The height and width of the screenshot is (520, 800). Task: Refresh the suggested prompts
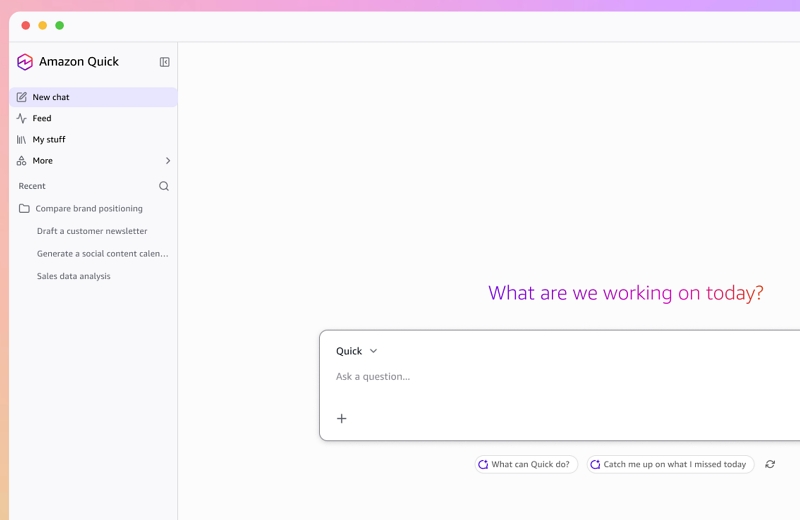coord(770,464)
